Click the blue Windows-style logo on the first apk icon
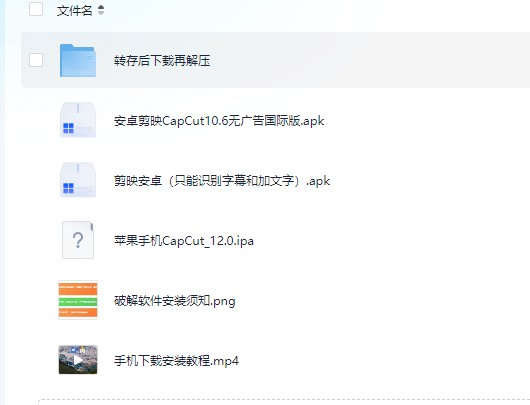This screenshot has height=405, width=530. point(68,128)
